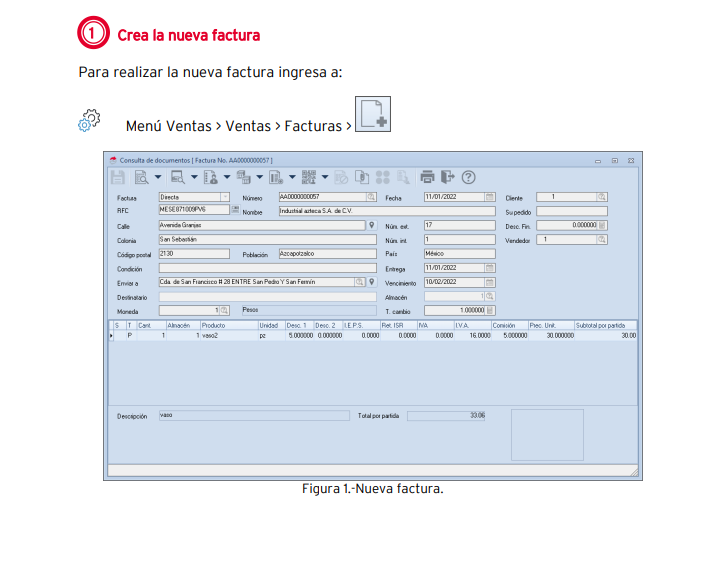Image resolution: width=712 pixels, height=576 pixels.
Task: Click the lookup icon in Número field
Action: click(370, 198)
